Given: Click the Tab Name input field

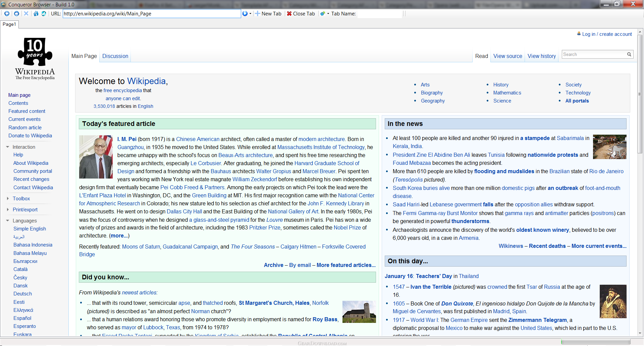Looking at the screenshot, I should (x=379, y=13).
